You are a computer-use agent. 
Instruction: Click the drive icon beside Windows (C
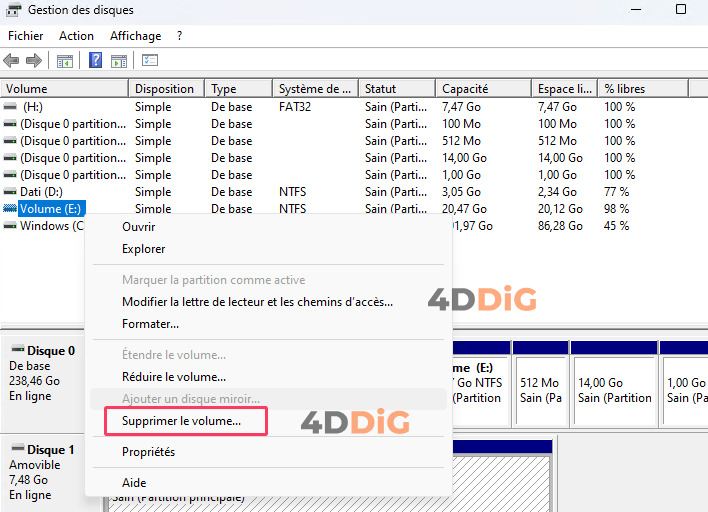10,225
